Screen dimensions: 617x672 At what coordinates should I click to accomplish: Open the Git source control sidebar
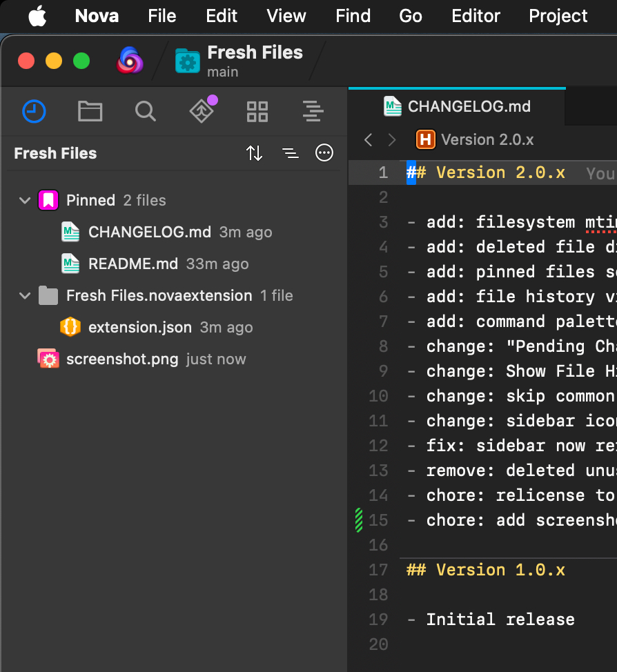point(202,111)
